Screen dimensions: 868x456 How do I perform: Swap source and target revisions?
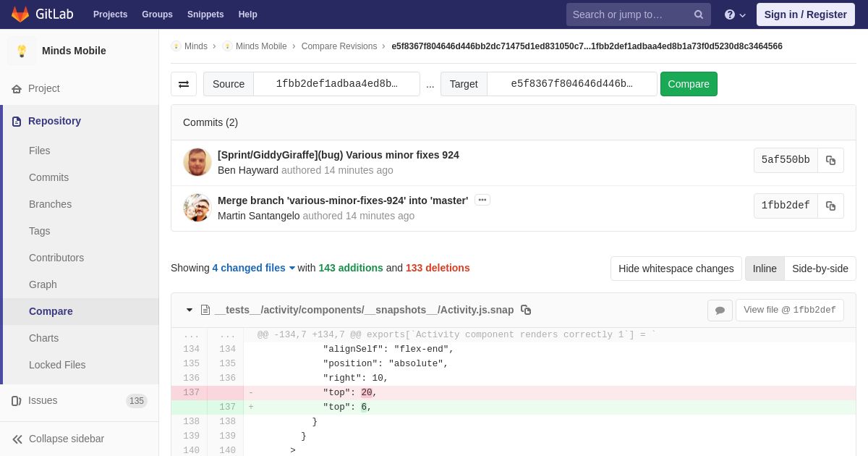184,84
